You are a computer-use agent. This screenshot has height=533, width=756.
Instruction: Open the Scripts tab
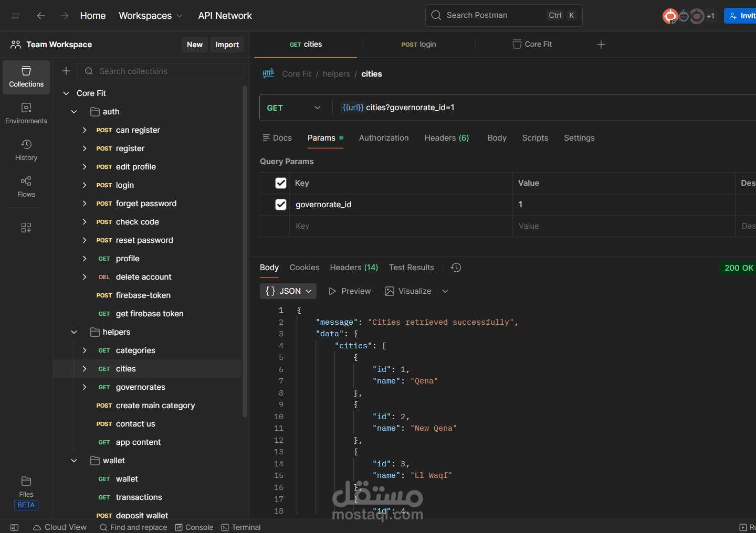coord(535,138)
